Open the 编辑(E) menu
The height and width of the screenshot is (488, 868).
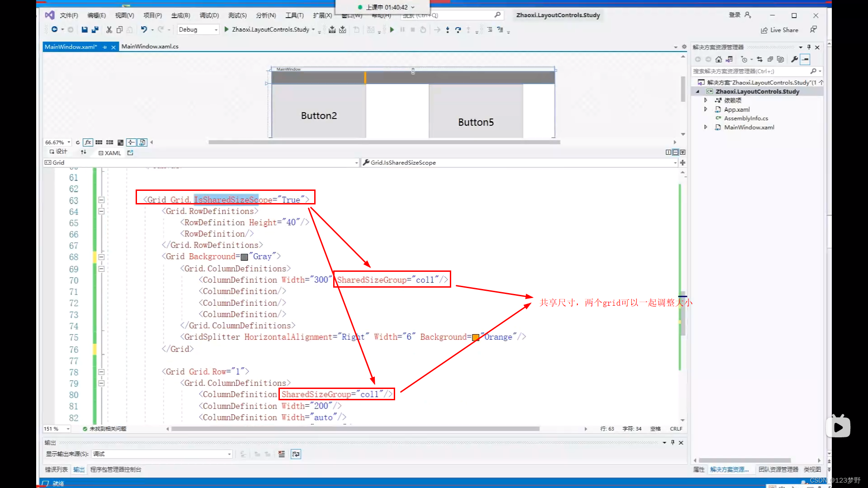pos(96,15)
